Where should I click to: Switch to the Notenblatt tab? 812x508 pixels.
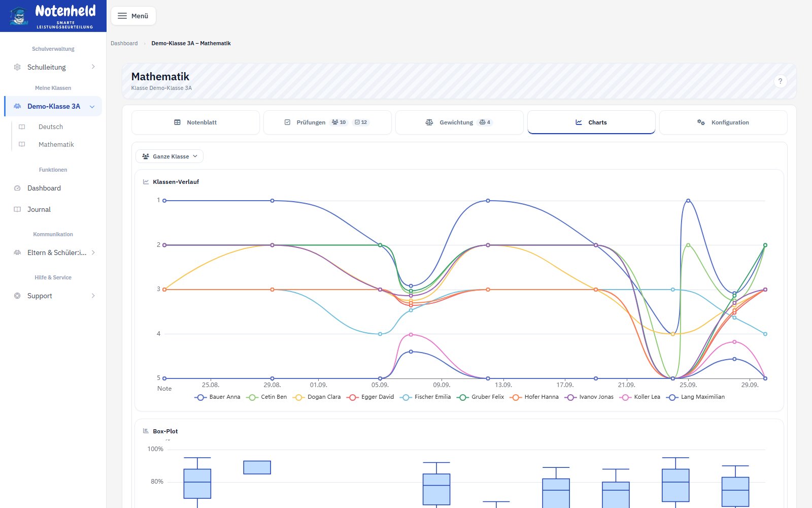(195, 122)
